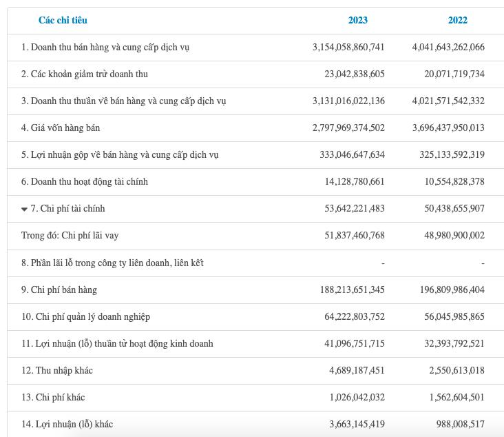Select '6. Doanh thu hoạt động tài chính'
Image resolution: width=504 pixels, height=437 pixels.
click(85, 182)
